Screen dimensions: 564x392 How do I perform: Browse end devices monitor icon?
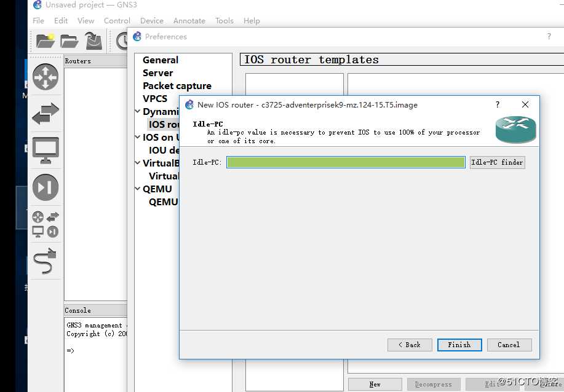[x=46, y=151]
